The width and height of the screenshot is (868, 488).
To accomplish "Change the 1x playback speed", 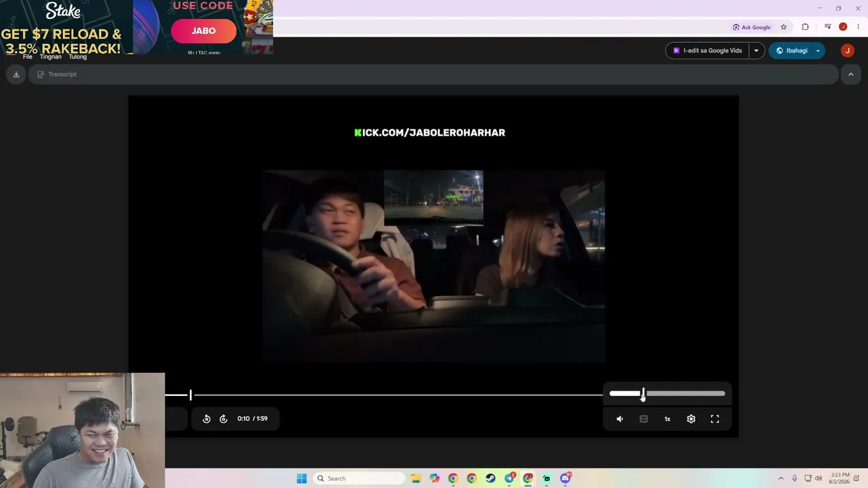I will coord(667,419).
